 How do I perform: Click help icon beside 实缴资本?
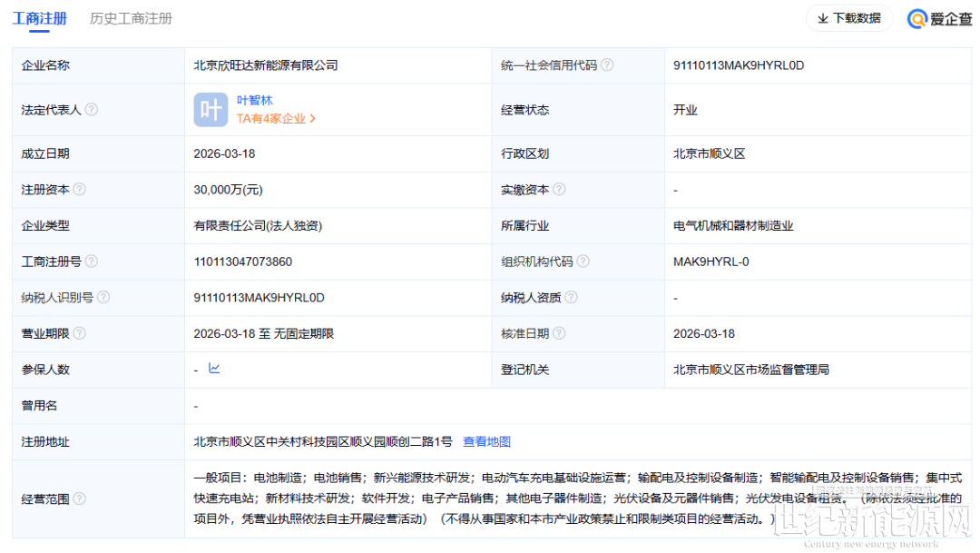(x=559, y=190)
